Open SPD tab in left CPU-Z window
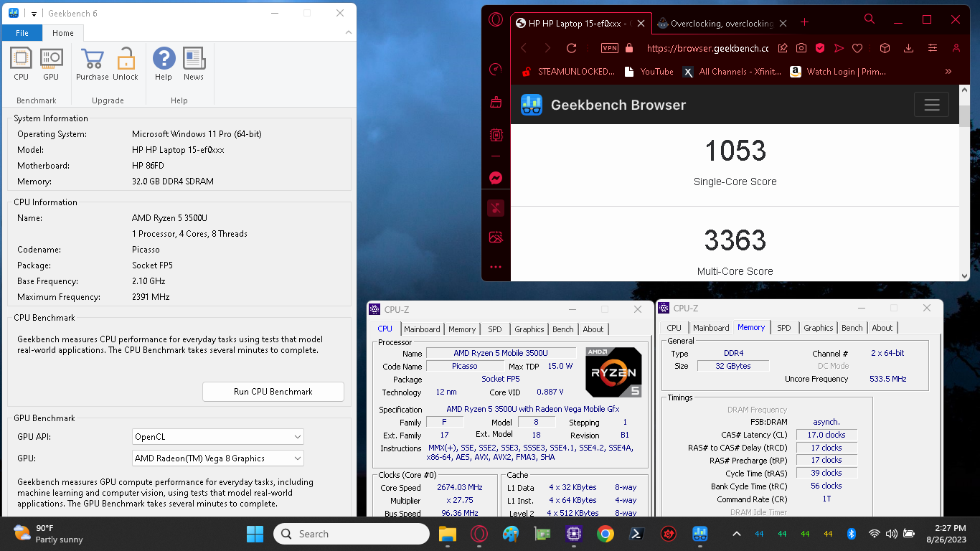 (495, 329)
